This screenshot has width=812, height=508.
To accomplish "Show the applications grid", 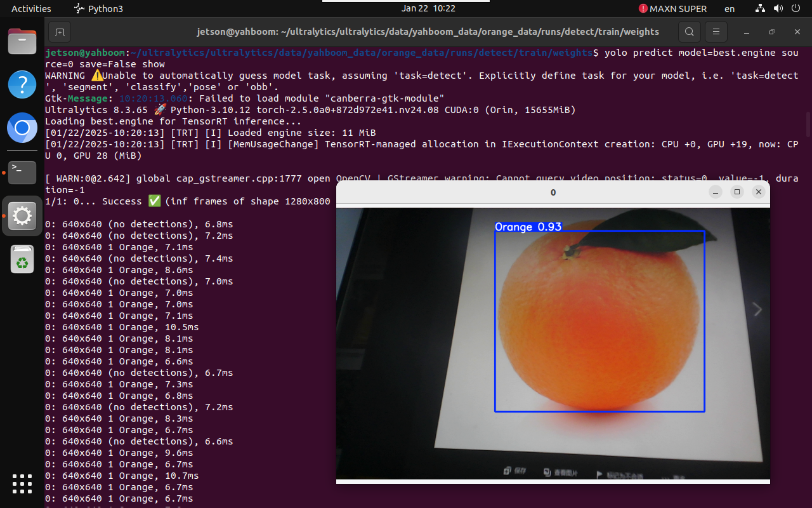I will pos(22,483).
